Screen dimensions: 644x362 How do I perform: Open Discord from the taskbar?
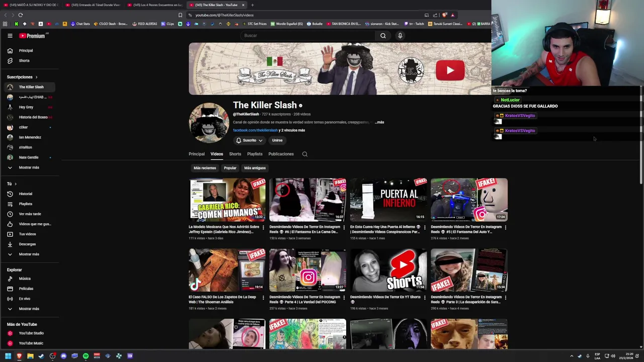pyautogui.click(x=63, y=356)
